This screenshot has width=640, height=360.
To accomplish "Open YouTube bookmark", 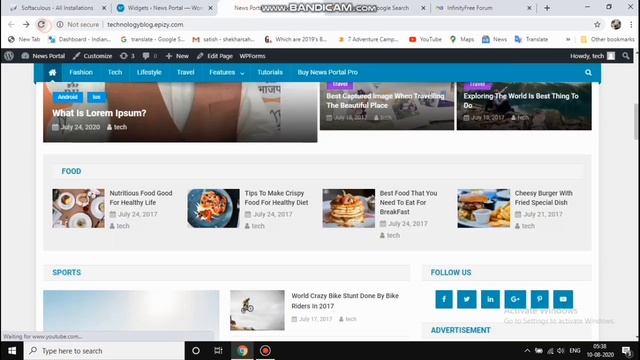I will (425, 39).
